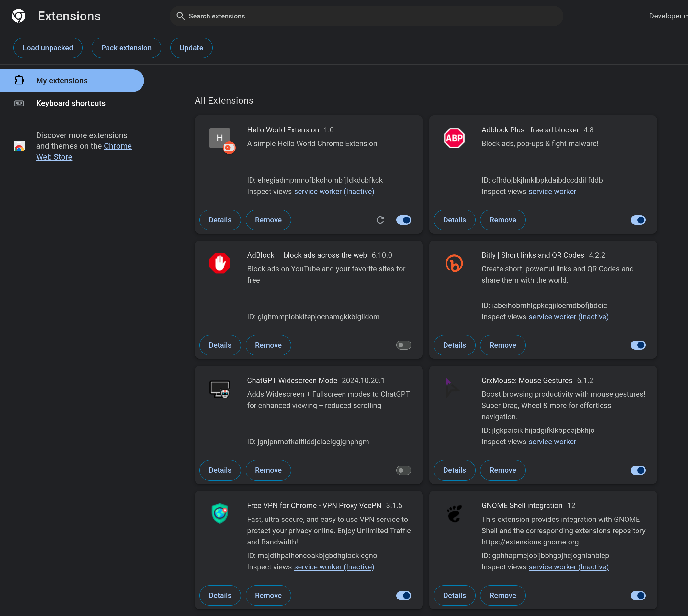688x616 pixels.
Task: Click the Load unpacked button
Action: (48, 48)
